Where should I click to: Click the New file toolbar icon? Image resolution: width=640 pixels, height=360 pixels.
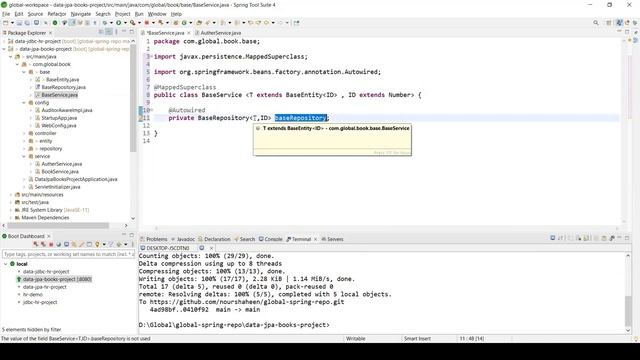(x=6, y=23)
